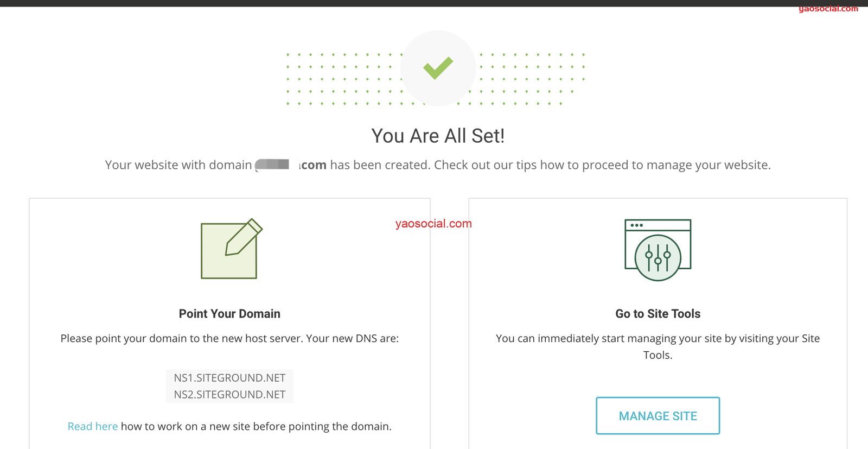868x449 pixels.
Task: Click the "Point Your Domain" heading
Action: coord(229,314)
